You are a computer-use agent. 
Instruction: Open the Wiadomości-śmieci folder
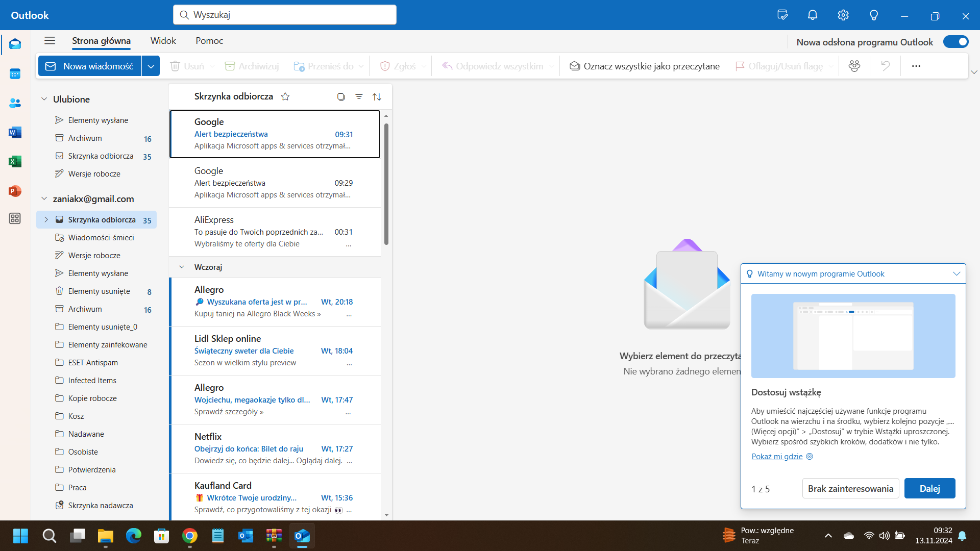pos(96,238)
